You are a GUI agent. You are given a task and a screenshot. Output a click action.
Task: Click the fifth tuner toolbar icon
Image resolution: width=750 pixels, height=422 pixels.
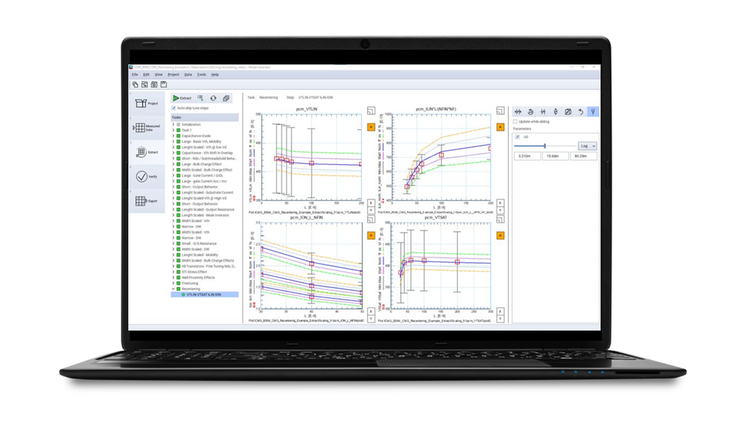pos(568,111)
